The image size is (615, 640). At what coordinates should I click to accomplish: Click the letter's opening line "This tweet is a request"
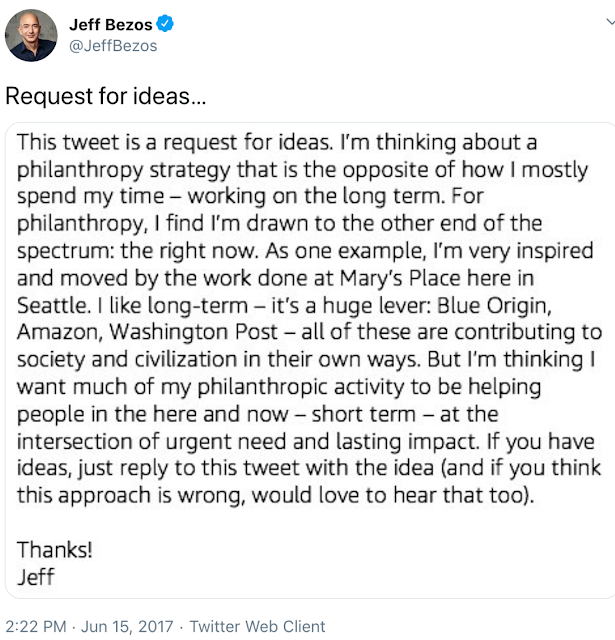(128, 143)
